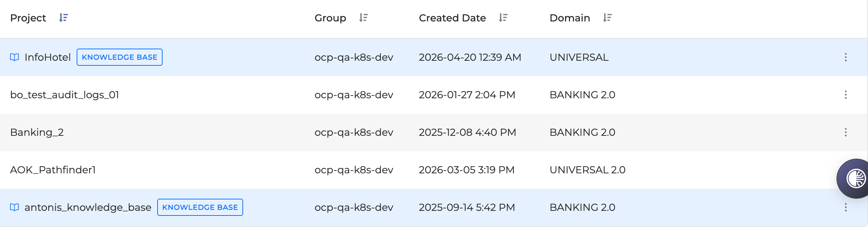Open antonis_knowledge_base project
The height and width of the screenshot is (228, 868).
coord(88,207)
